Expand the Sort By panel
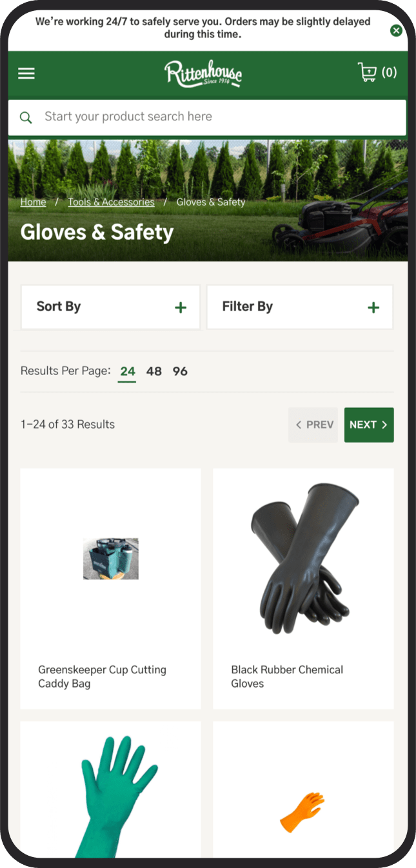The width and height of the screenshot is (416, 868). 110,307
